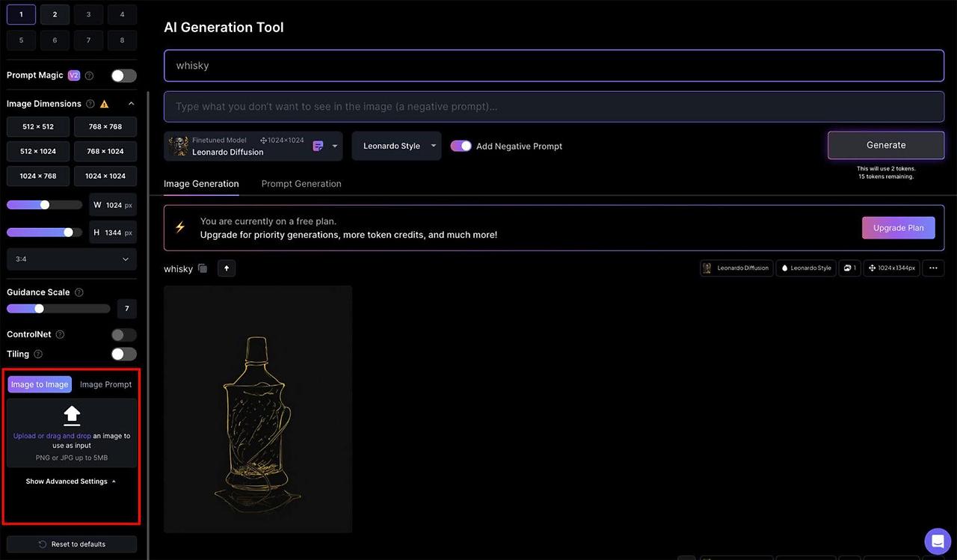
Task: Click the Tiling help question icon
Action: (38, 354)
